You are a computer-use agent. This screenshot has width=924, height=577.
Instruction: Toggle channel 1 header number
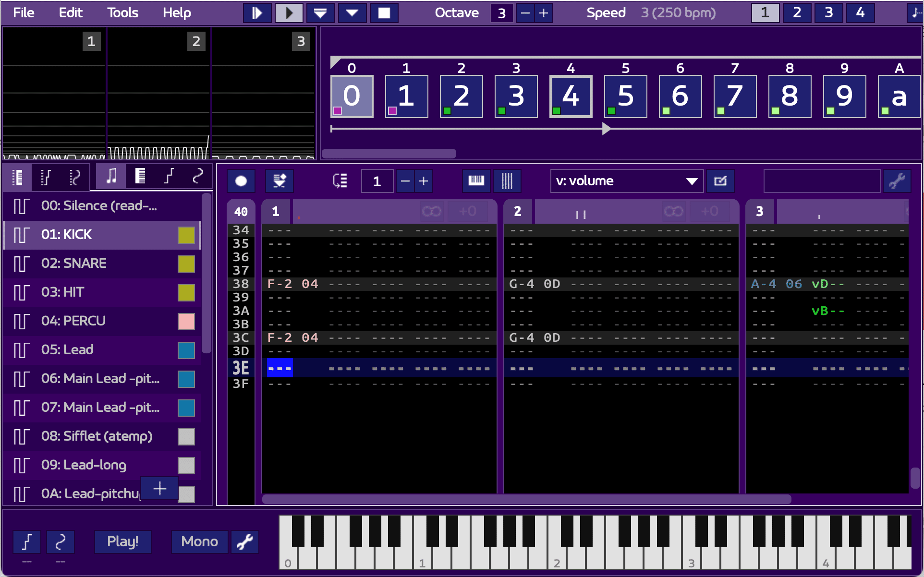pyautogui.click(x=276, y=211)
